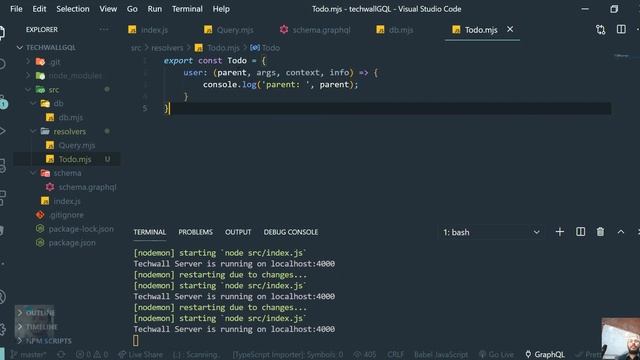Viewport: 640px width, 360px height.
Task: Click the open changes compare icon
Action: (600, 30)
